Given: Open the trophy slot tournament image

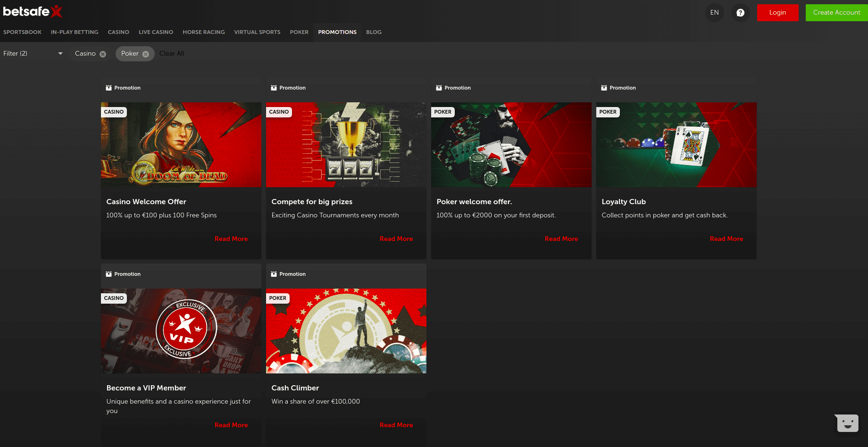Looking at the screenshot, I should (x=346, y=145).
